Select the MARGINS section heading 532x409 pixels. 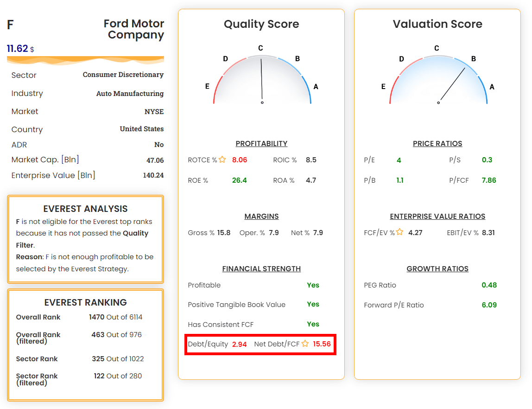[x=261, y=216]
